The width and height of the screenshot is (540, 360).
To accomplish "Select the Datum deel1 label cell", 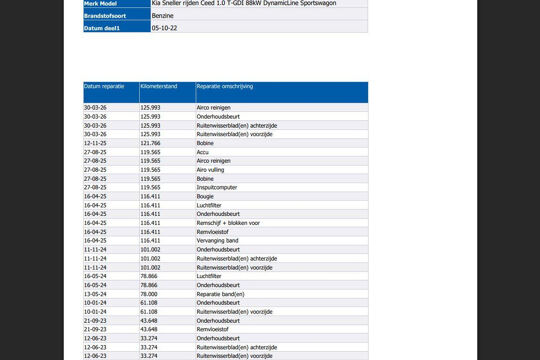I will [x=117, y=28].
